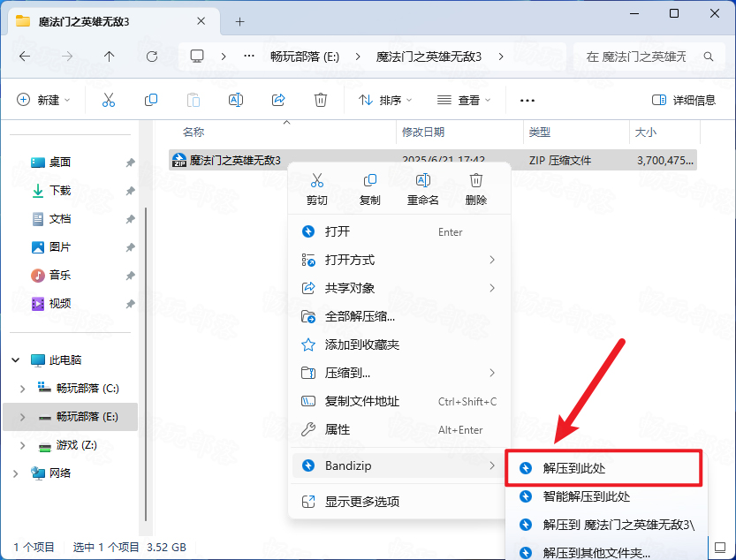Click 重命名 in the context menu
This screenshot has width=736, height=560.
[423, 190]
